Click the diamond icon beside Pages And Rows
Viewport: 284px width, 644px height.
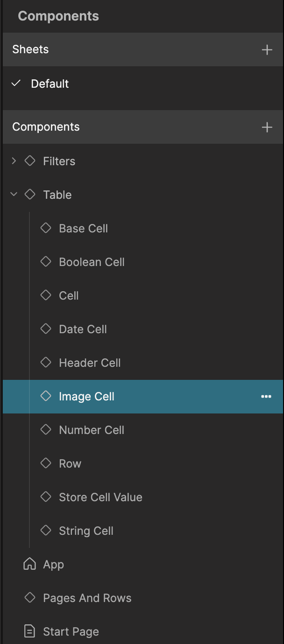pos(30,598)
